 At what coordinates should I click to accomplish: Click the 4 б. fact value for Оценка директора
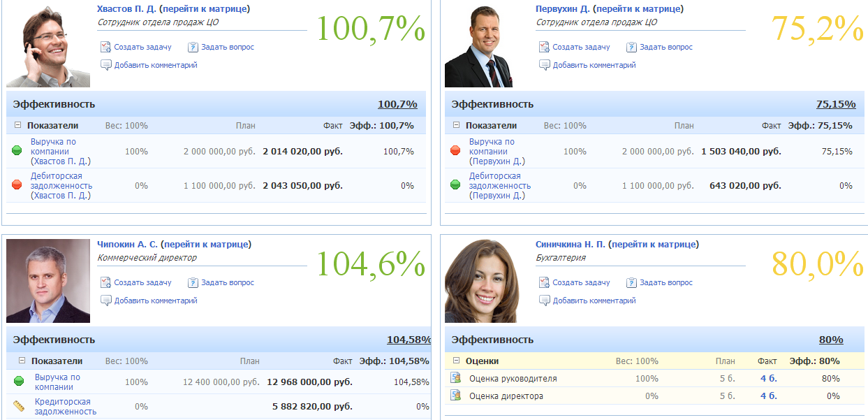[x=768, y=396]
